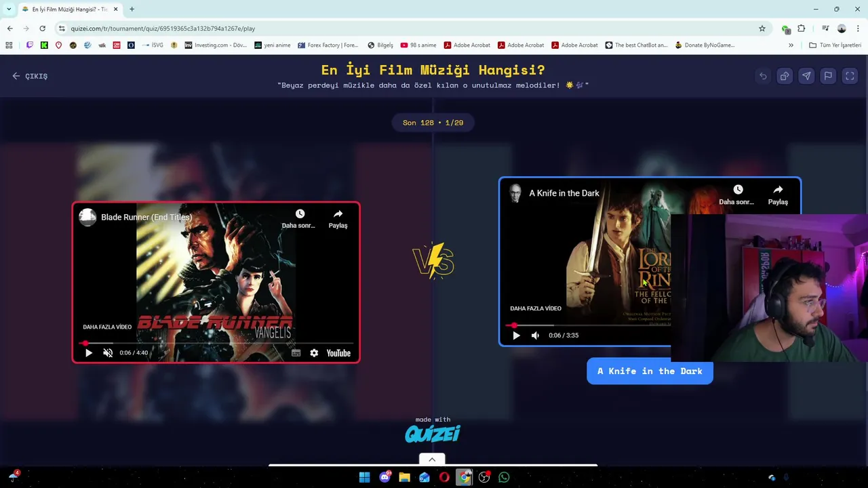Image resolution: width=868 pixels, height=488 pixels.
Task: Open the Kick bookmark icon
Action: 44,45
